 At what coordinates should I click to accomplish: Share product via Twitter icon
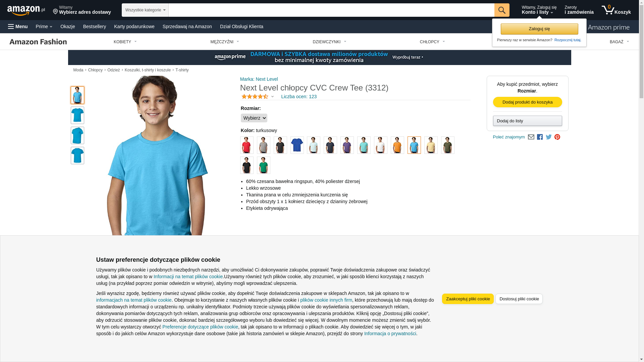pos(549,137)
